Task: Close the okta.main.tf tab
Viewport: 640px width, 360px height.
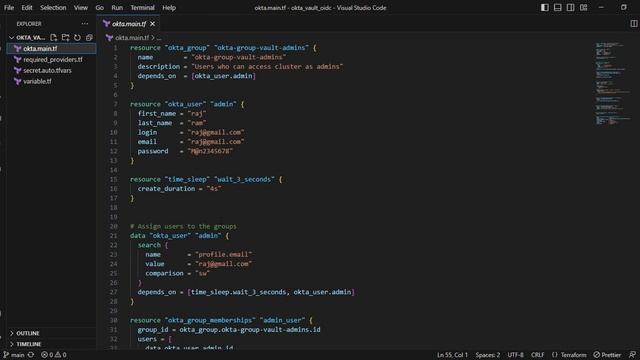Action: pos(153,24)
